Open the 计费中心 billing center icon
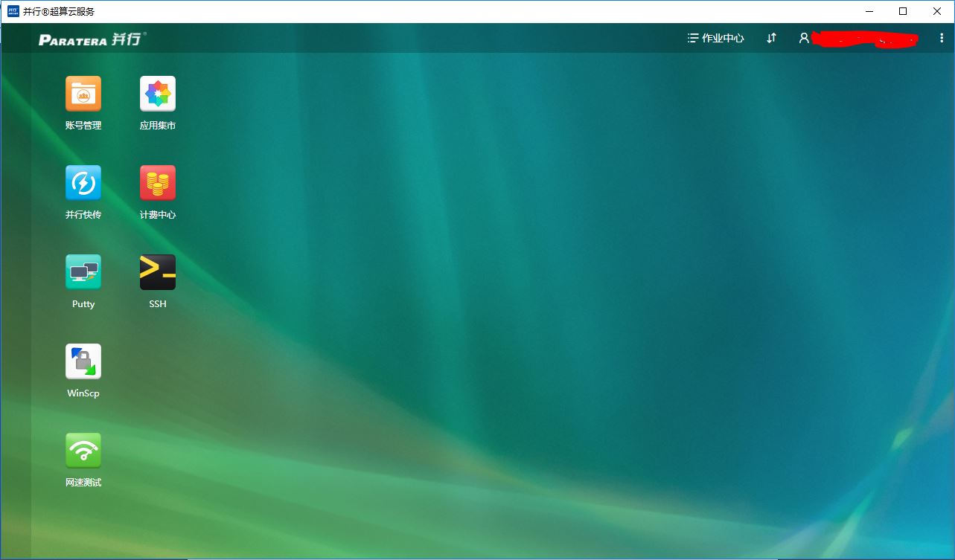This screenshot has height=560, width=955. pyautogui.click(x=158, y=184)
